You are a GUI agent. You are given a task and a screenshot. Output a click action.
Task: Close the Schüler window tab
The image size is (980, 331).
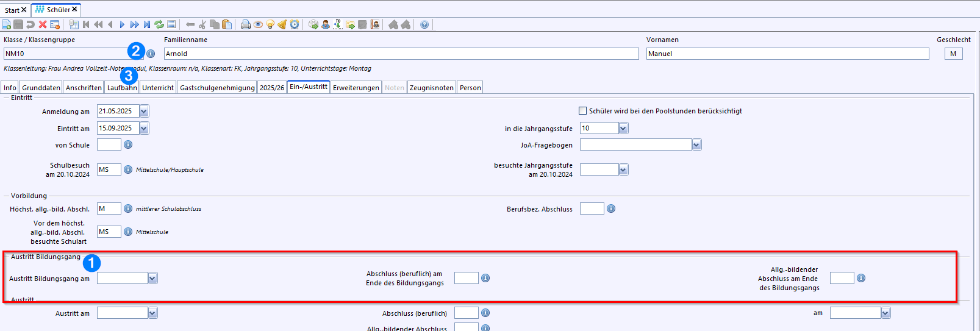(74, 9)
